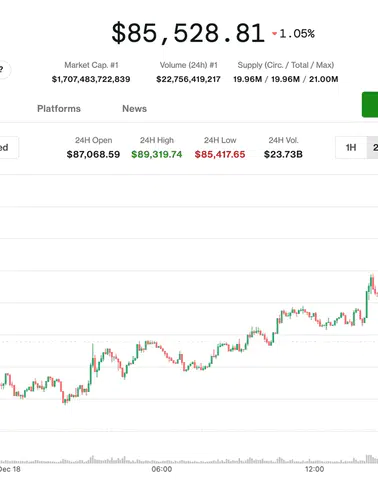Select the 1H chart interval

point(351,147)
